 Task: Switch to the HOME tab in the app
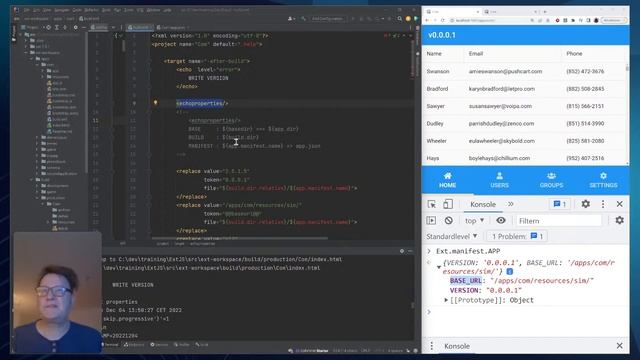[447, 180]
